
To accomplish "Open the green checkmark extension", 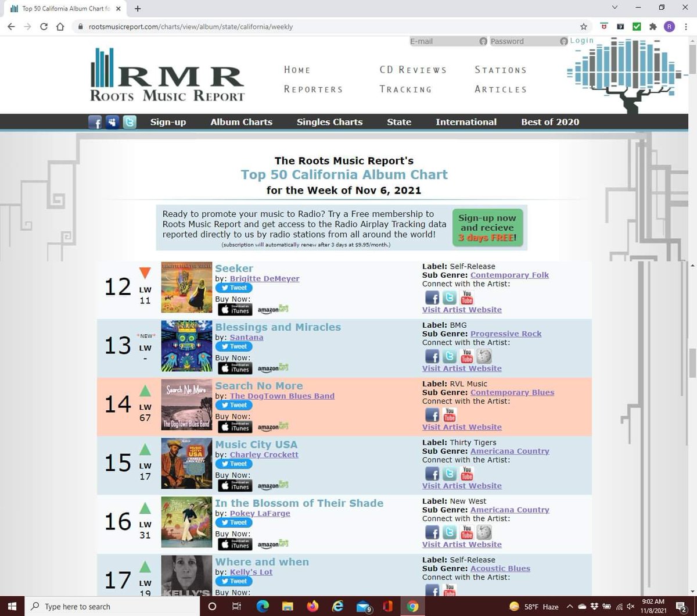I will click(x=637, y=27).
